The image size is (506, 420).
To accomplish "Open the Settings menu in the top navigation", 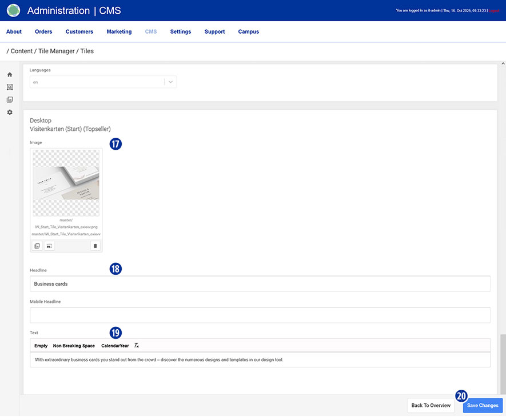I will click(181, 32).
